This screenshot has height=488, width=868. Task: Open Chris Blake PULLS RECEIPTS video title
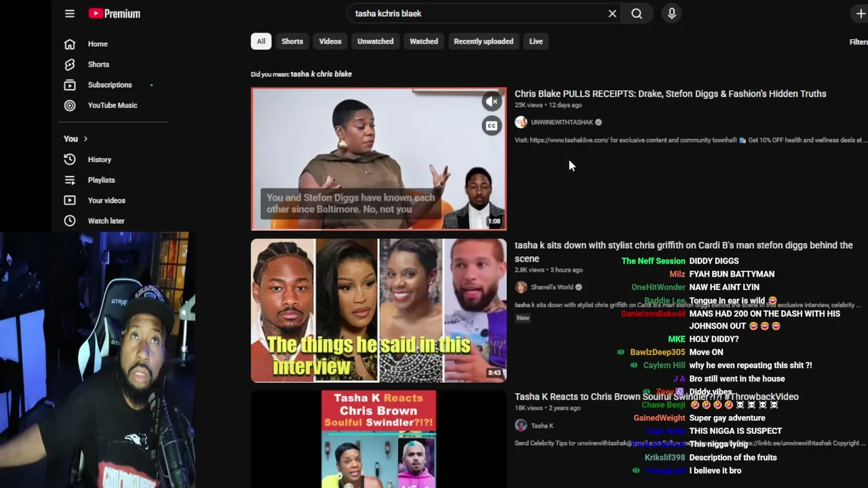(x=670, y=94)
